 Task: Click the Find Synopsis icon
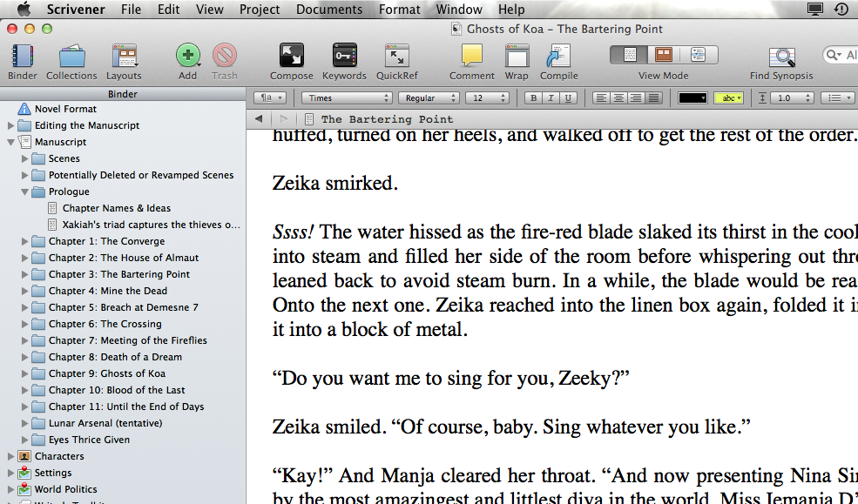pos(781,57)
